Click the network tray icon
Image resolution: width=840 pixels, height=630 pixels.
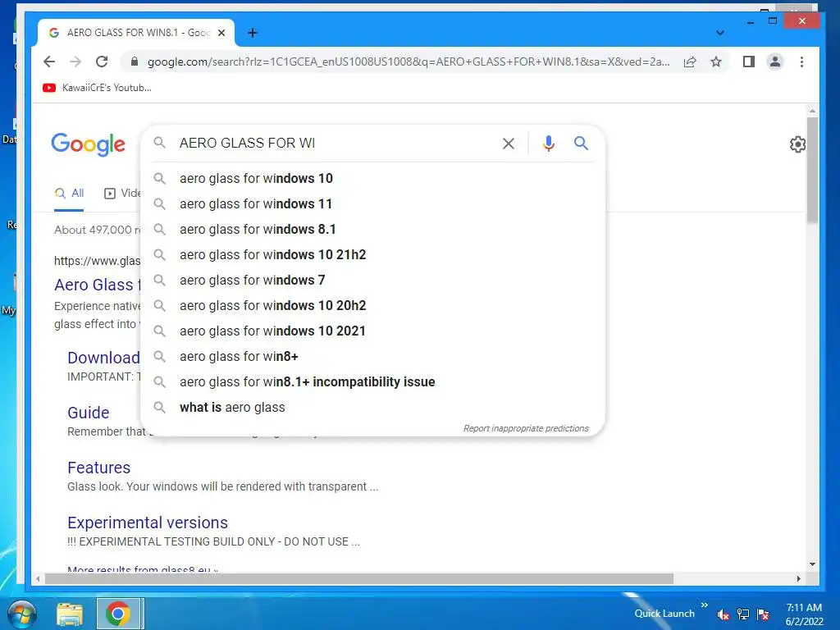coord(743,614)
